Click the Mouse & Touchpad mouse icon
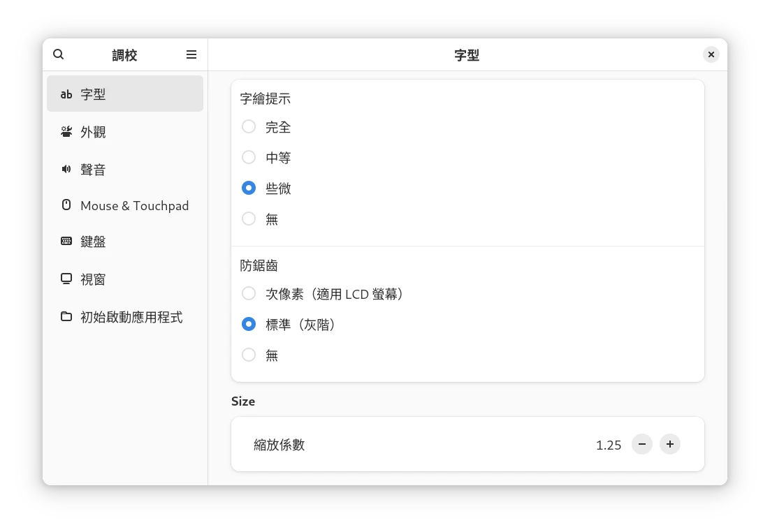The width and height of the screenshot is (770, 532). [x=66, y=205]
